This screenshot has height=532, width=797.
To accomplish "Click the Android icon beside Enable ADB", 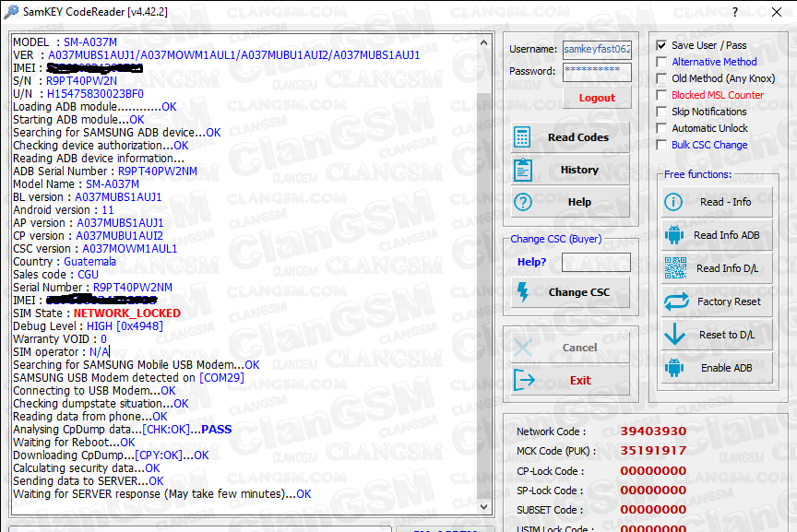I will click(x=674, y=368).
